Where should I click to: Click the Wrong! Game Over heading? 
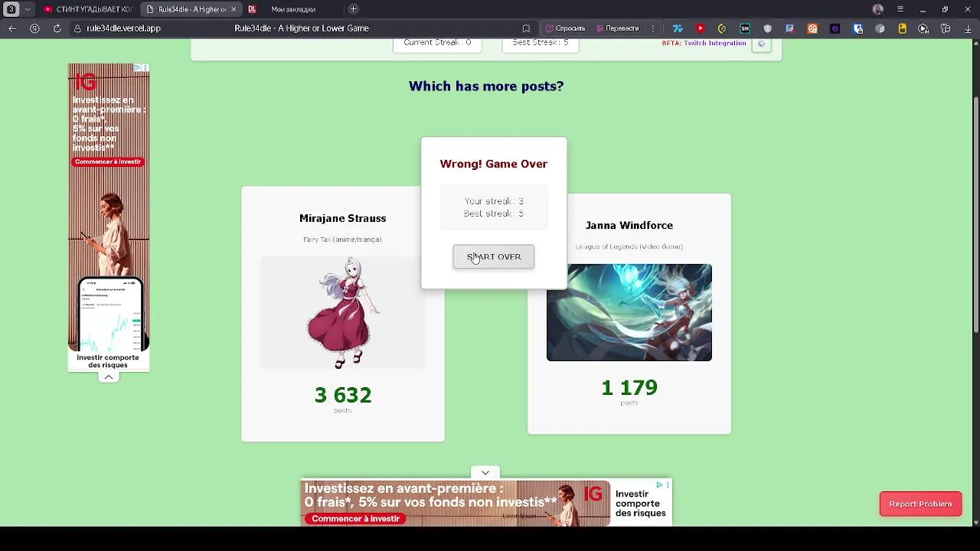(x=494, y=164)
